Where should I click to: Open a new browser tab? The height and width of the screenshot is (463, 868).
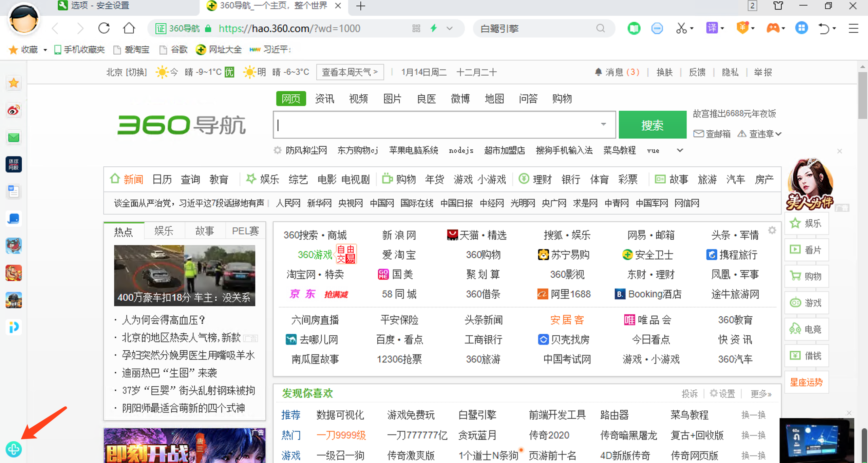click(x=361, y=6)
